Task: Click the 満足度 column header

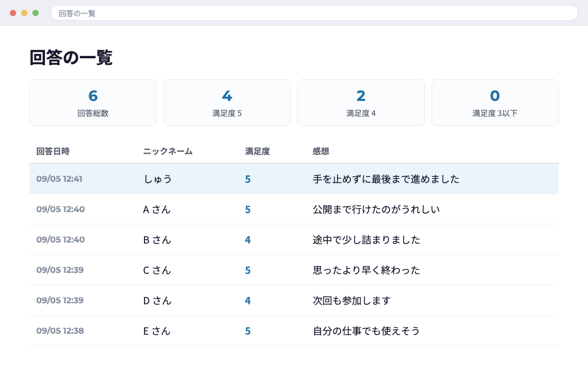Action: tap(257, 151)
